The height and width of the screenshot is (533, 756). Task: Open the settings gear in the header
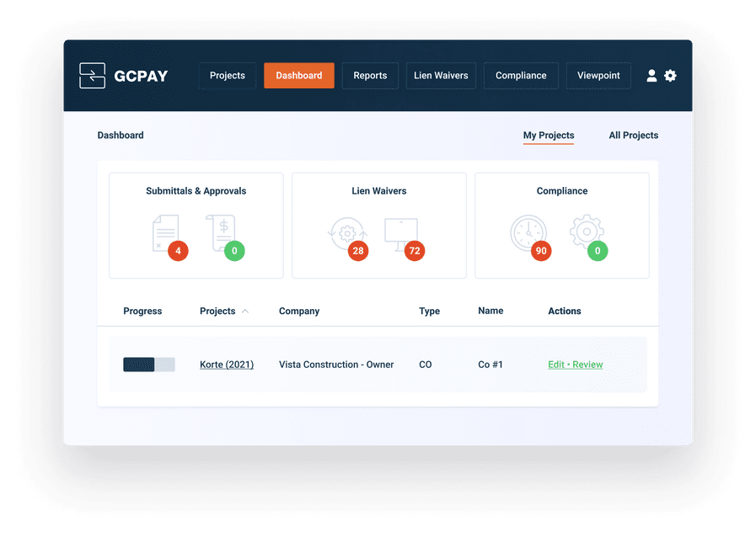(x=671, y=75)
